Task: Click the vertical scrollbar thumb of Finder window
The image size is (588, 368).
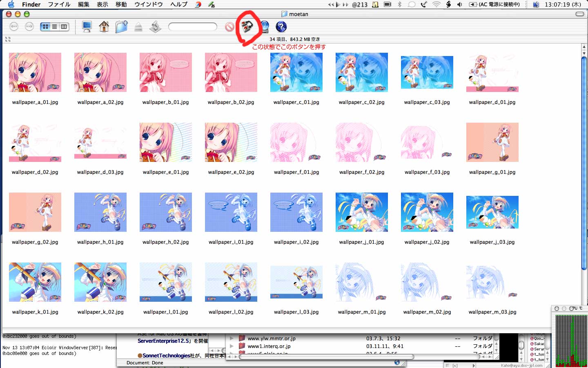Action: point(584,164)
